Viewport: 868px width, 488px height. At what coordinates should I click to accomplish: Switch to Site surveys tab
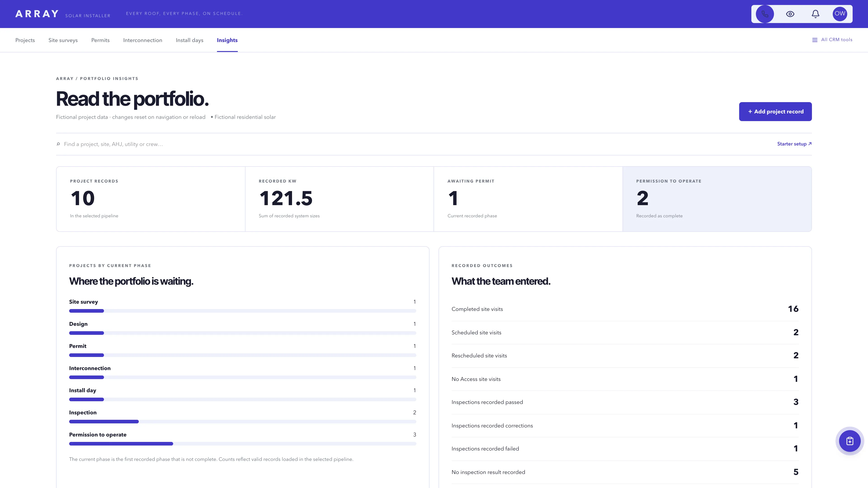point(63,40)
